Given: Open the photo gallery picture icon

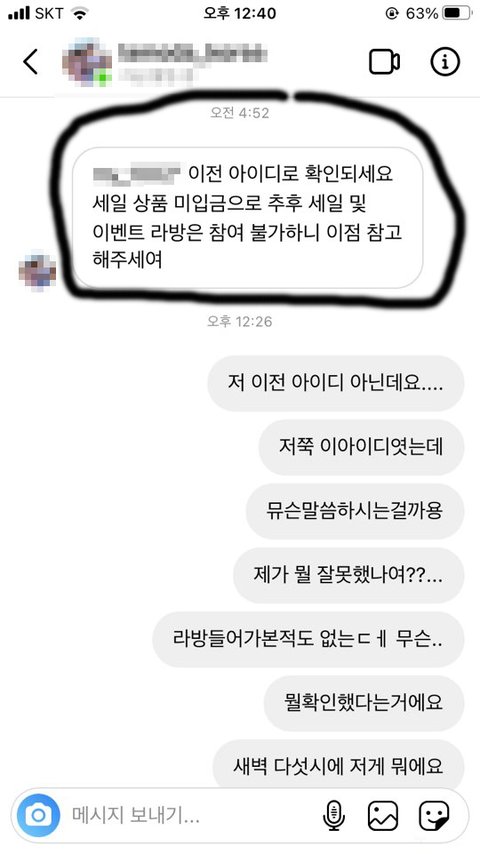Looking at the screenshot, I should pos(383,815).
